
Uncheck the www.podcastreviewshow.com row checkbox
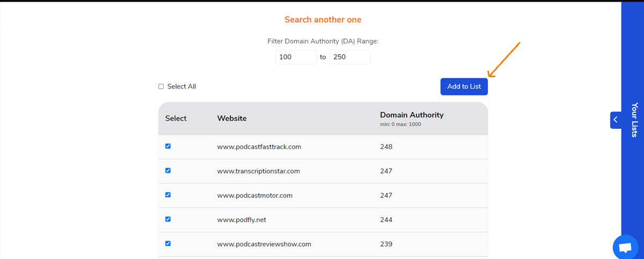[168, 243]
